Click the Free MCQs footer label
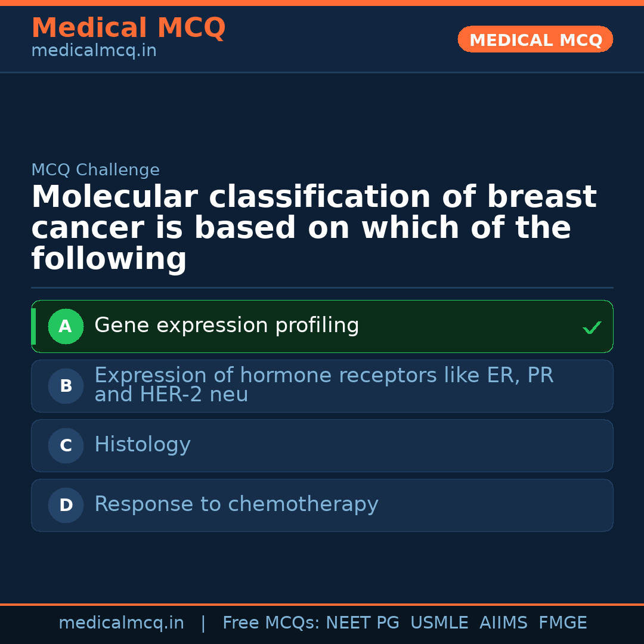Viewport: 644px width, 644px height. tap(271, 623)
